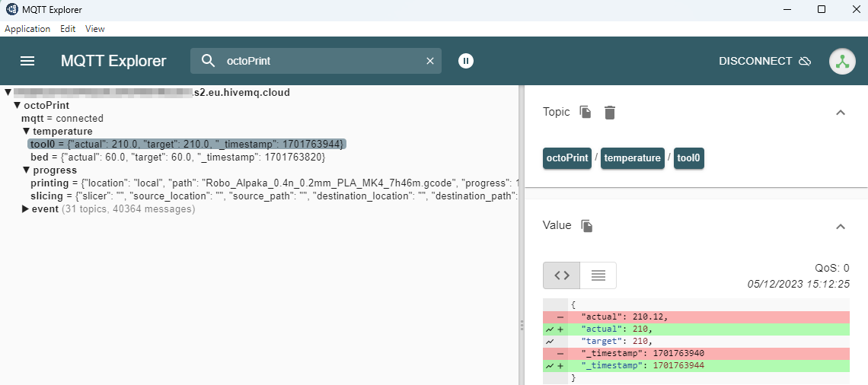
Task: Pause topic updates with pause button
Action: [466, 61]
